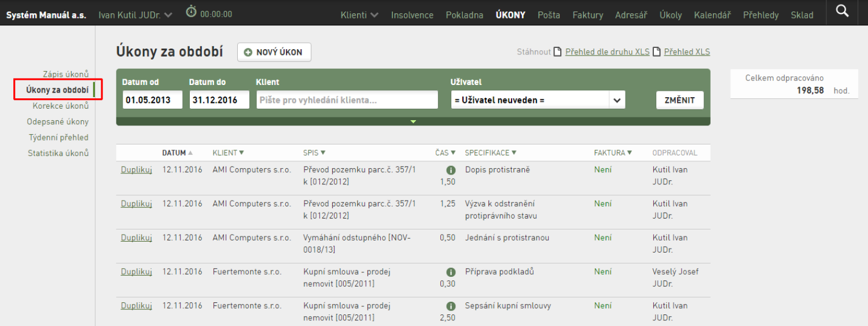Start the stopwatch timer icon
868x326 pixels.
pyautogui.click(x=191, y=11)
